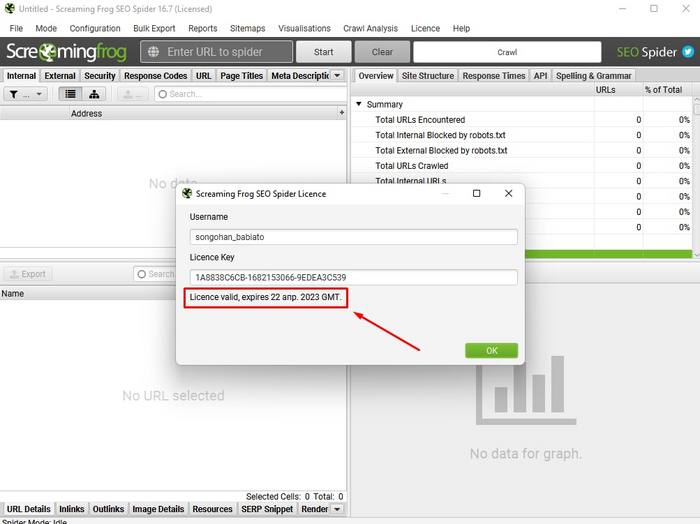The image size is (700, 524).
Task: Open the filter dropdown arrow
Action: click(39, 94)
